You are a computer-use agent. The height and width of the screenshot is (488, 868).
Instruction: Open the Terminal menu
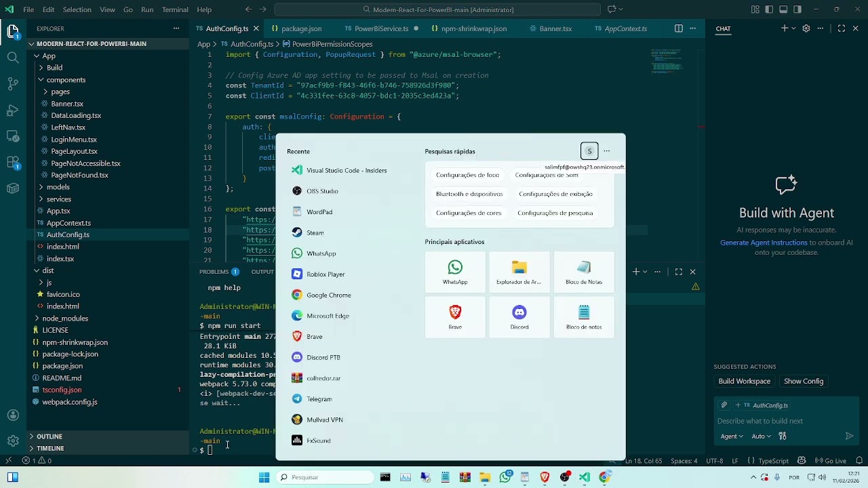click(175, 9)
